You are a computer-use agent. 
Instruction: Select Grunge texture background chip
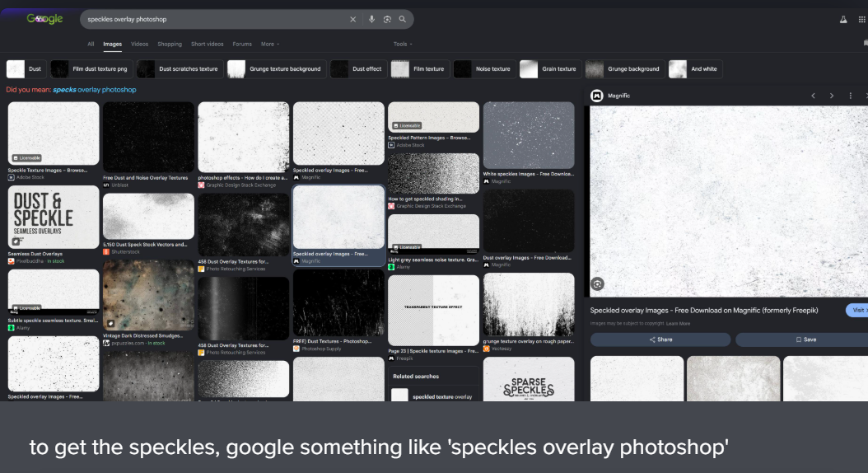click(x=276, y=69)
